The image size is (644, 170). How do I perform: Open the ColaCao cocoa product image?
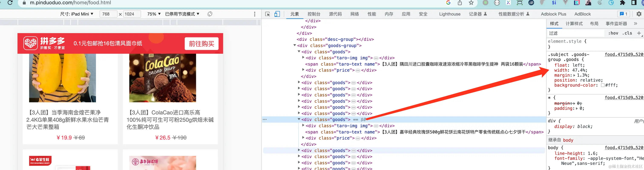pos(162,78)
